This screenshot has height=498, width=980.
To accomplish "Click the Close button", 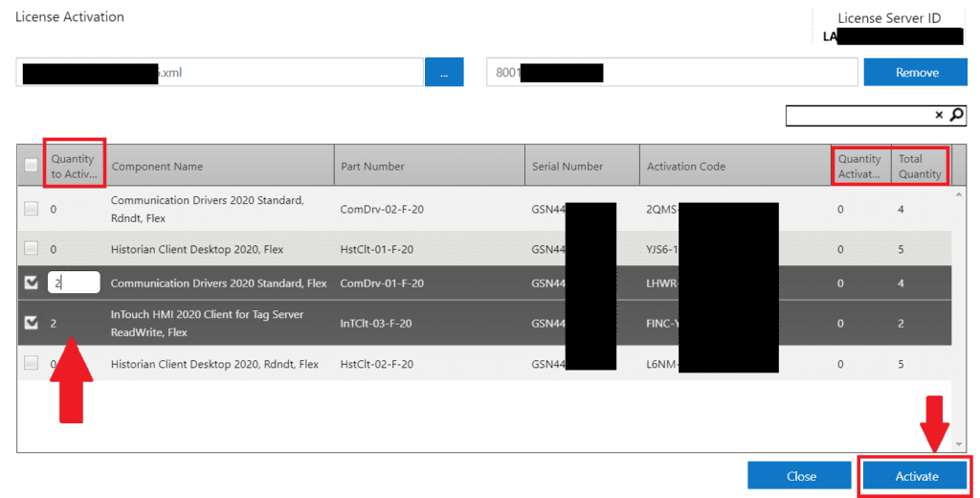I will coord(799,476).
